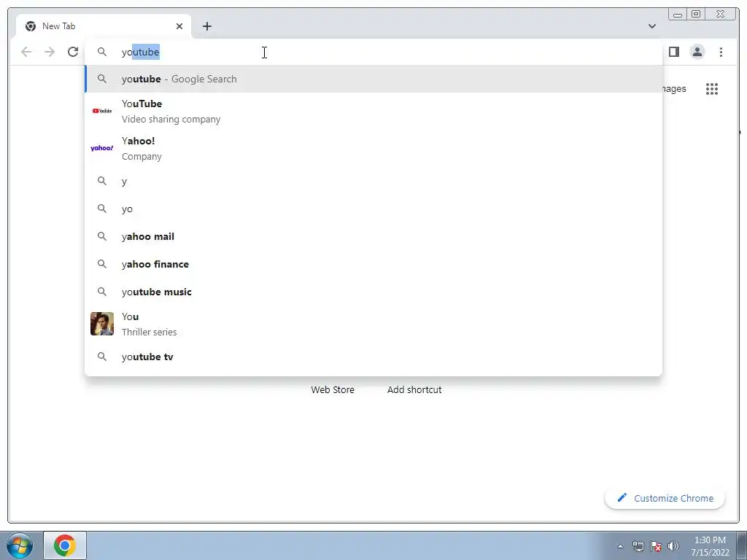The image size is (747, 560).
Task: Click the Customize Chrome button
Action: click(665, 498)
